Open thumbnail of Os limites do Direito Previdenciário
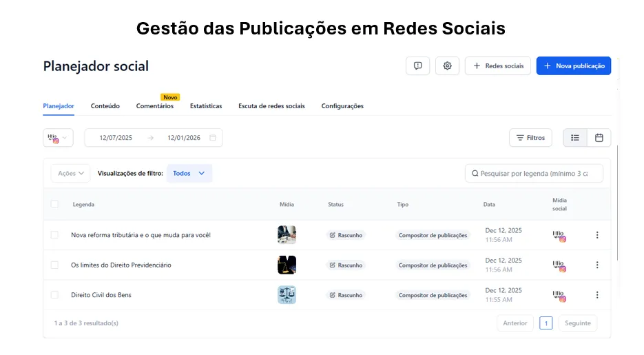The image size is (644, 355). pos(287,265)
